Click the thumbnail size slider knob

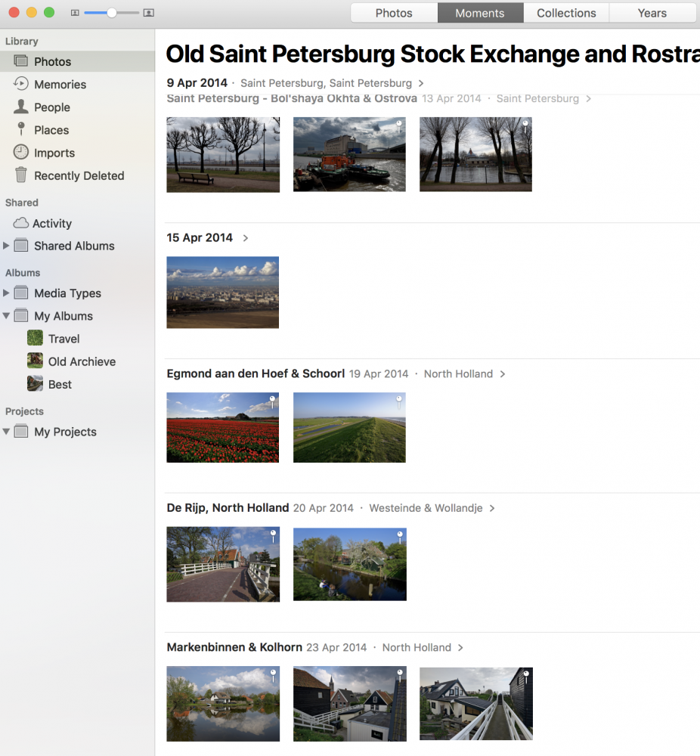pyautogui.click(x=111, y=13)
